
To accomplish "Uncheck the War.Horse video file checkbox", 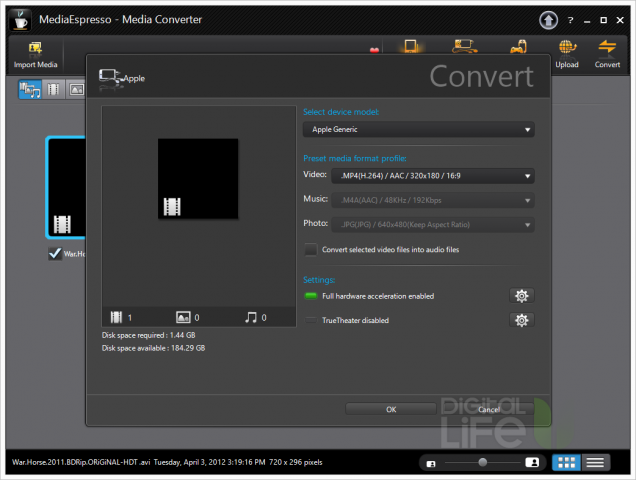I will (55, 254).
